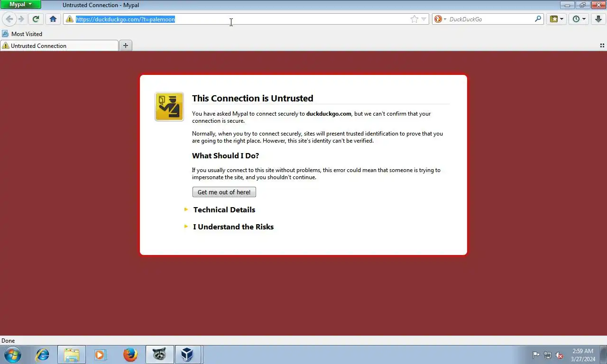Launch Firefox from the taskbar

pos(130,355)
